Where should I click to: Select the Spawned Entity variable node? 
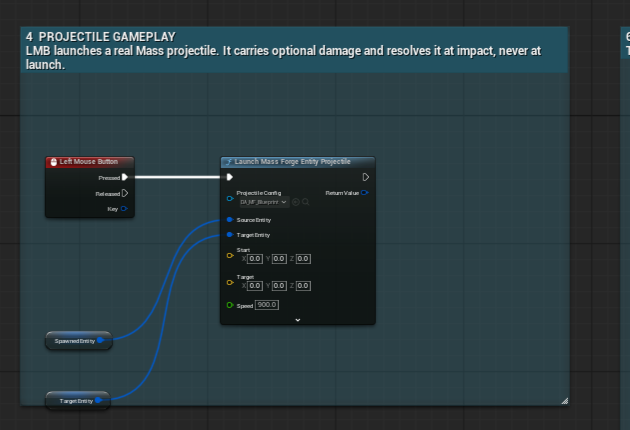tap(79, 341)
